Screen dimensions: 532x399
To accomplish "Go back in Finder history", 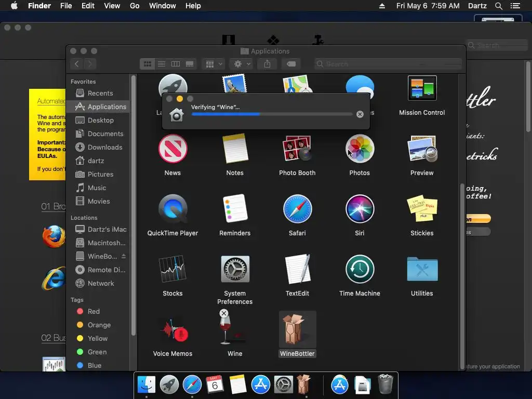I will [77, 64].
